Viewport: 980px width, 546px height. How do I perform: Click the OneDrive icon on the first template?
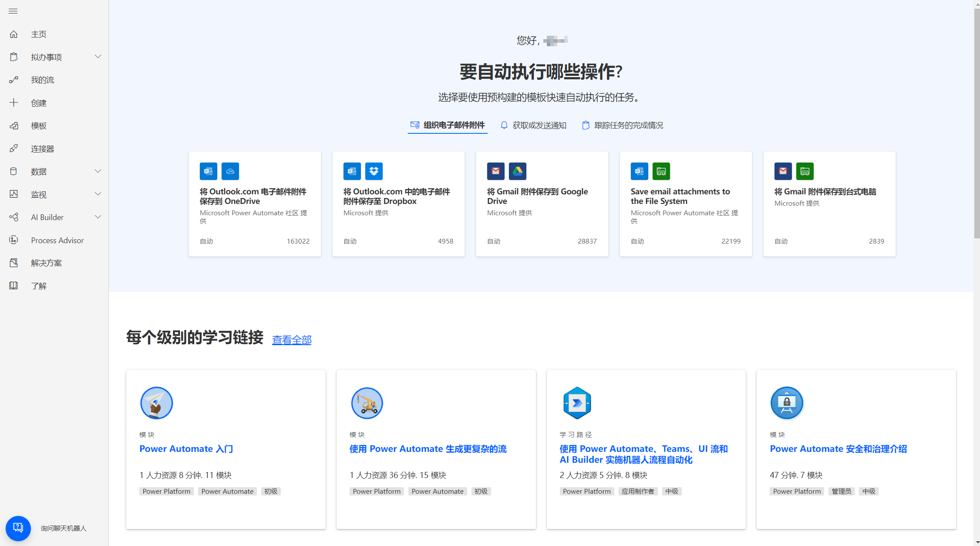click(230, 171)
